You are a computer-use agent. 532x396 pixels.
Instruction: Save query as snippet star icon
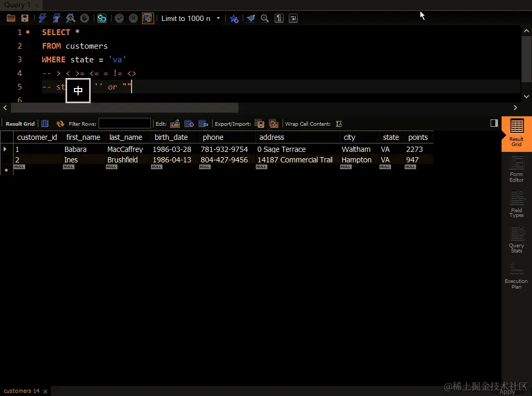(234, 18)
